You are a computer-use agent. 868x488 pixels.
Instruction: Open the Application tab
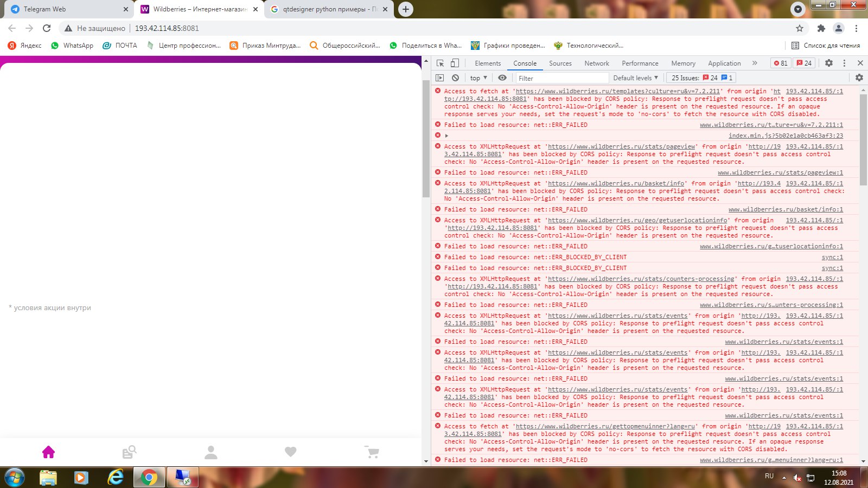(724, 63)
